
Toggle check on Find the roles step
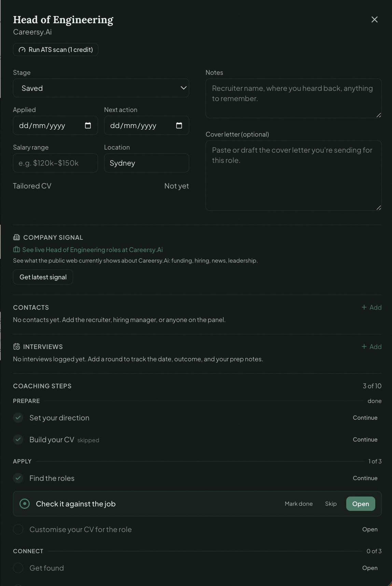[18, 478]
